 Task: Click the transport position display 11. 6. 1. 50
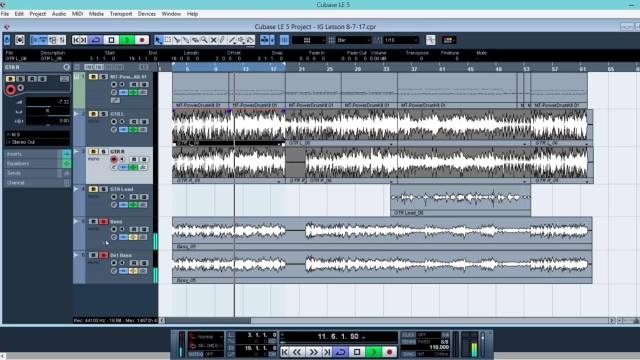pyautogui.click(x=338, y=337)
